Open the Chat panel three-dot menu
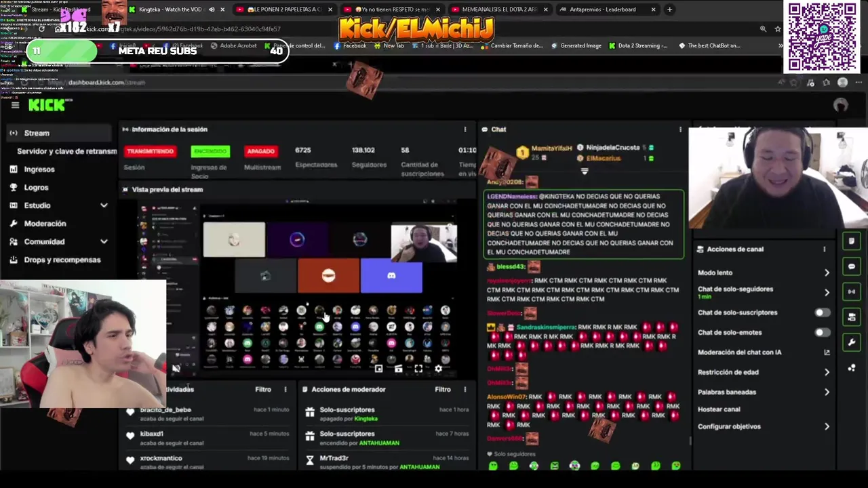This screenshot has height=488, width=868. pyautogui.click(x=680, y=129)
